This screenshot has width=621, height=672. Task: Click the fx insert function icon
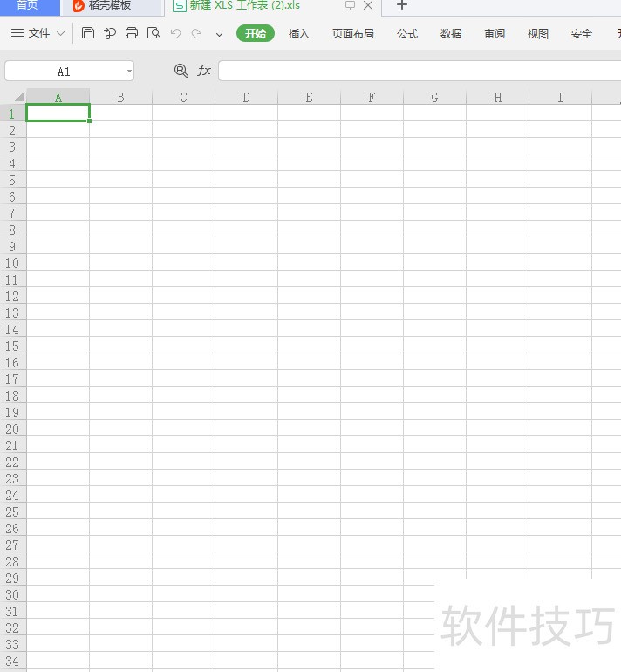pyautogui.click(x=204, y=71)
